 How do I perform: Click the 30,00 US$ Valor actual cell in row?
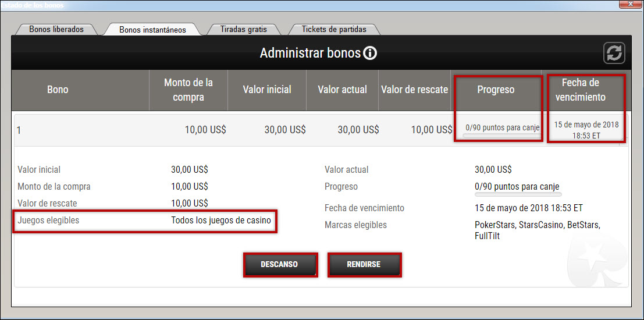pyautogui.click(x=358, y=130)
